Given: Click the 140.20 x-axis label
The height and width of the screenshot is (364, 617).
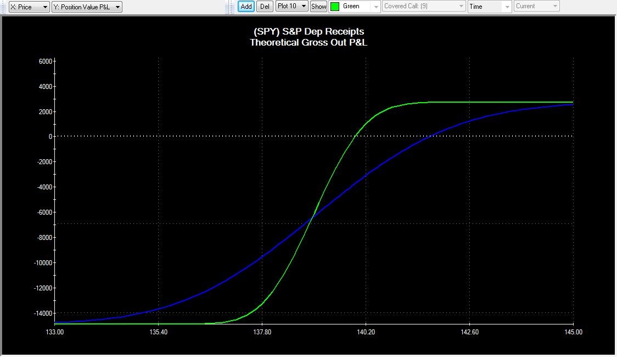Looking at the screenshot, I should 366,332.
